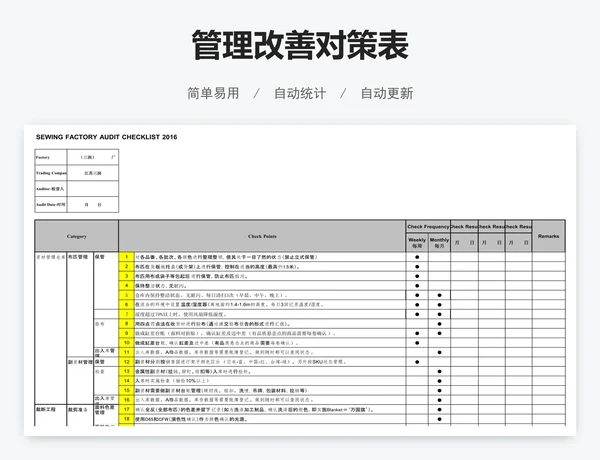This screenshot has width=600, height=460.
Task: Click the Monthly dot in row 8
Action: [439, 324]
